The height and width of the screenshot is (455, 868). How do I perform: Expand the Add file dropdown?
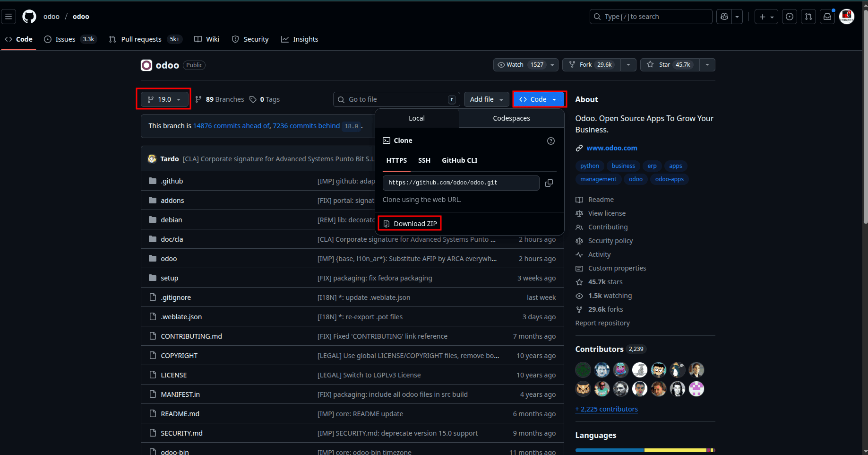pos(486,99)
